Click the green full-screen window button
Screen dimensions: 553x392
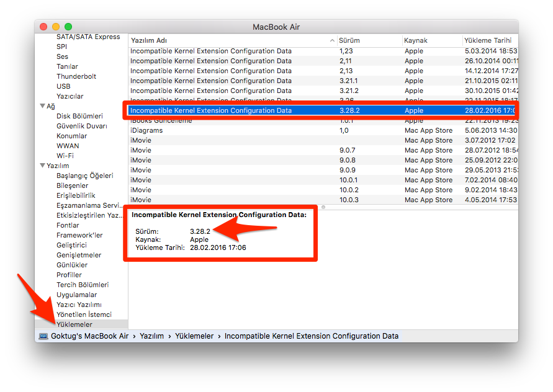click(x=68, y=27)
